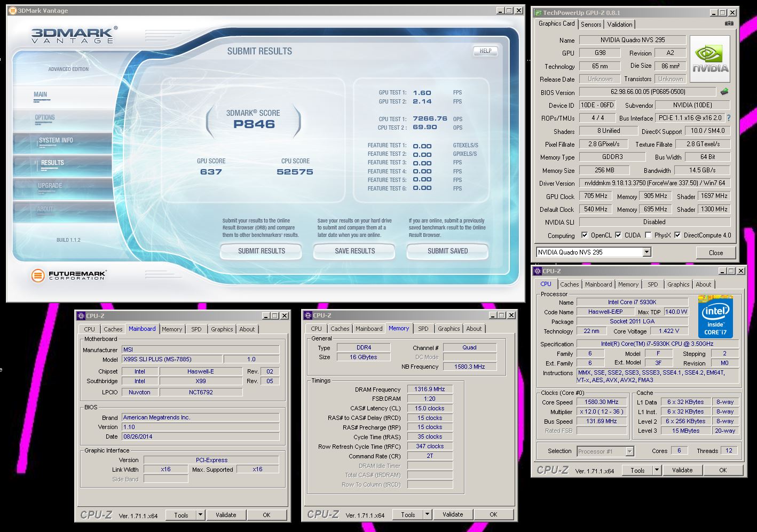Open Caches tab in the CPU-Z CPU window

click(x=570, y=284)
